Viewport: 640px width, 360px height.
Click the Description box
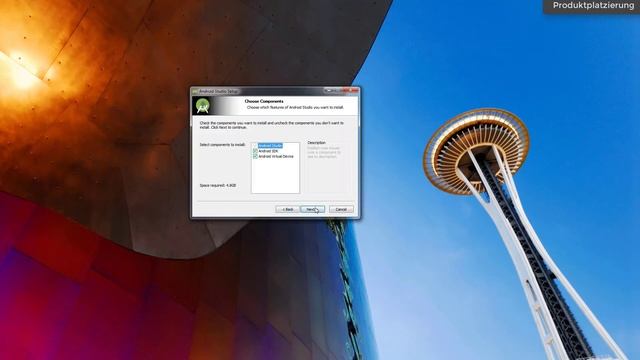326,167
